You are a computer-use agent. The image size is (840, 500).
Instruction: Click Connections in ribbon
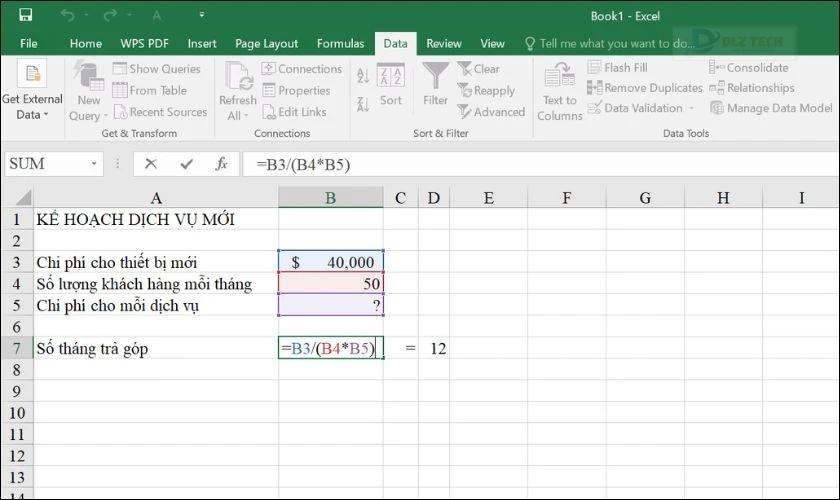coord(302,69)
